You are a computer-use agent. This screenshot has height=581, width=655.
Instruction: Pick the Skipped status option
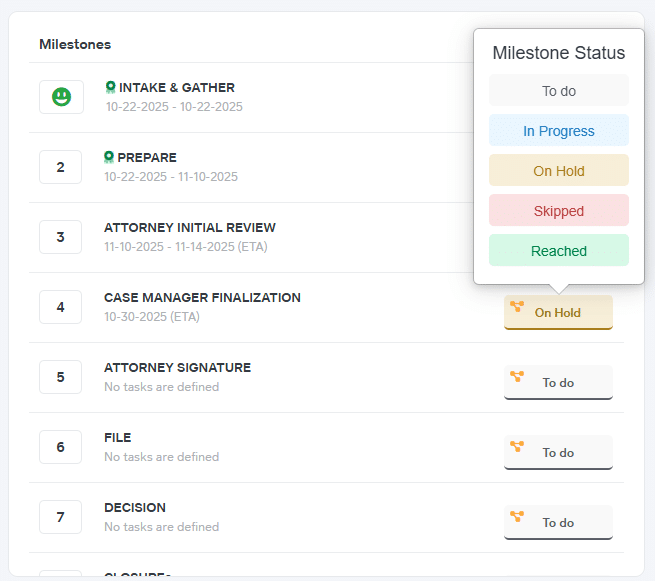coord(558,211)
